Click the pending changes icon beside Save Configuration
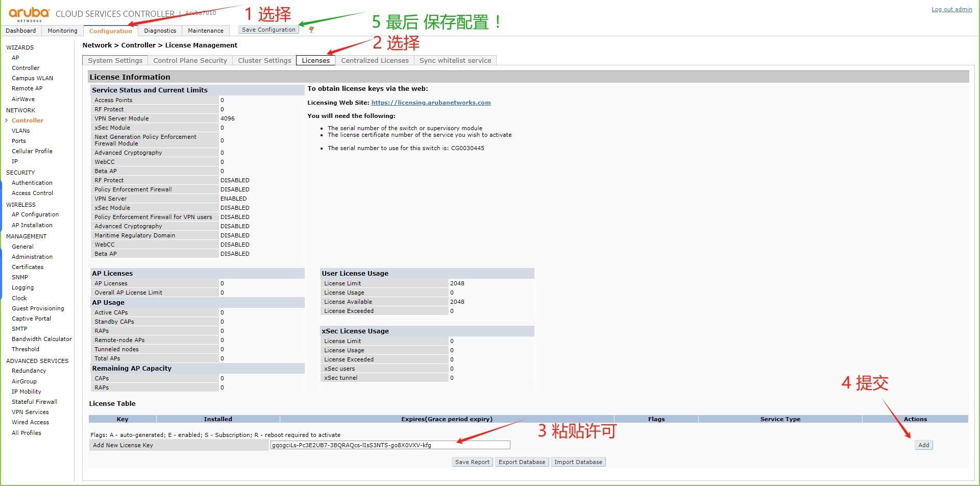The width and height of the screenshot is (980, 486). click(311, 30)
